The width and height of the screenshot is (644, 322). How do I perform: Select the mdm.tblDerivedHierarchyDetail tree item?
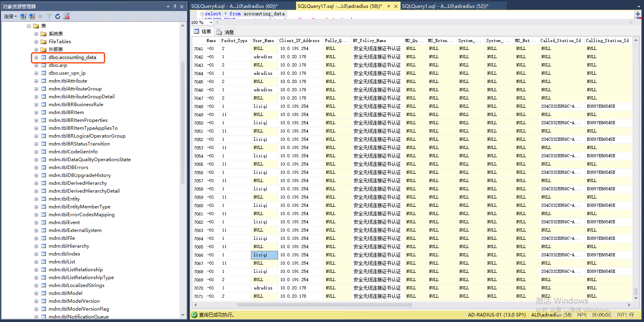(84, 191)
